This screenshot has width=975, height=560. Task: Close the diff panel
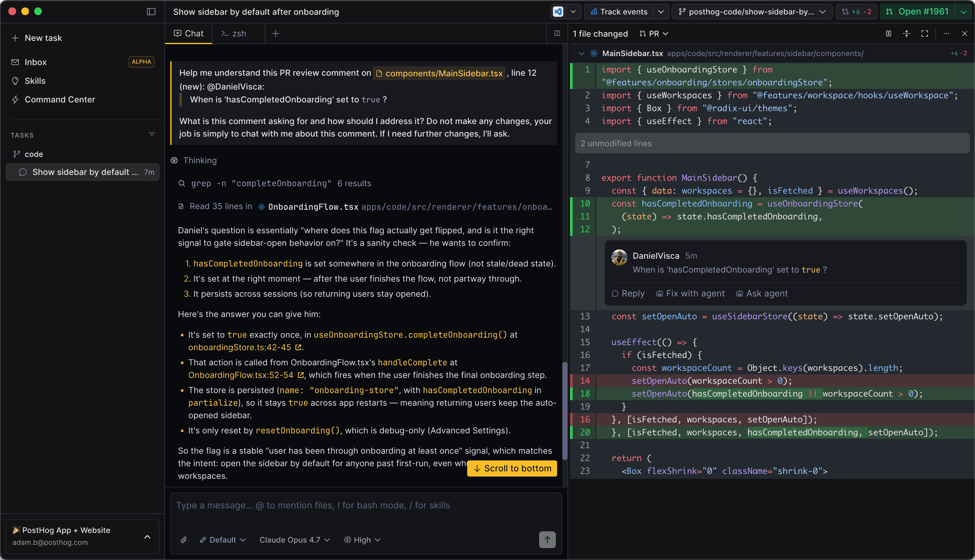965,34
